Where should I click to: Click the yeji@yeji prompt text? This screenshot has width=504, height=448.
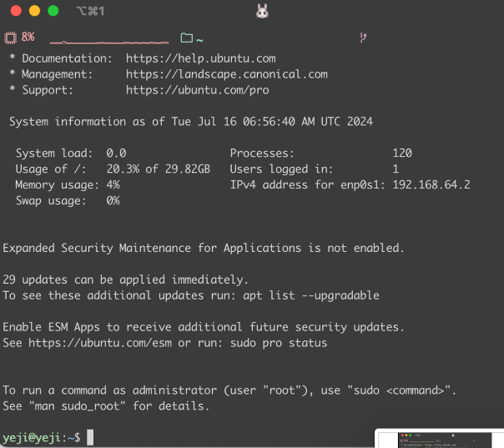point(32,437)
